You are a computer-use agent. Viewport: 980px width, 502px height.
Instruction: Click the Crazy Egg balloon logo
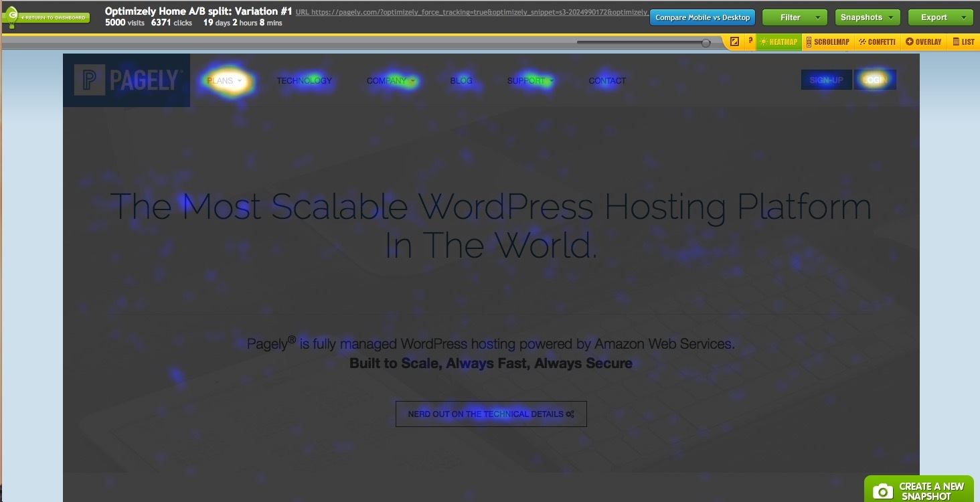(11, 17)
